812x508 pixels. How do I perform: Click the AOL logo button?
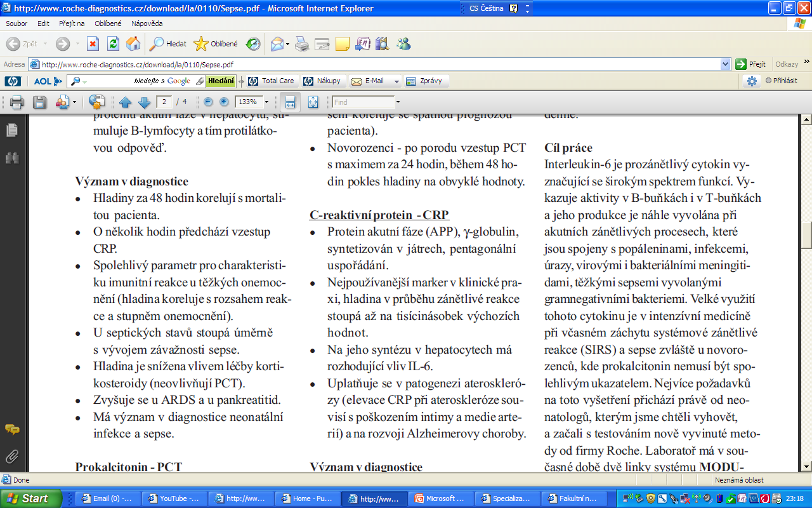[x=47, y=81]
